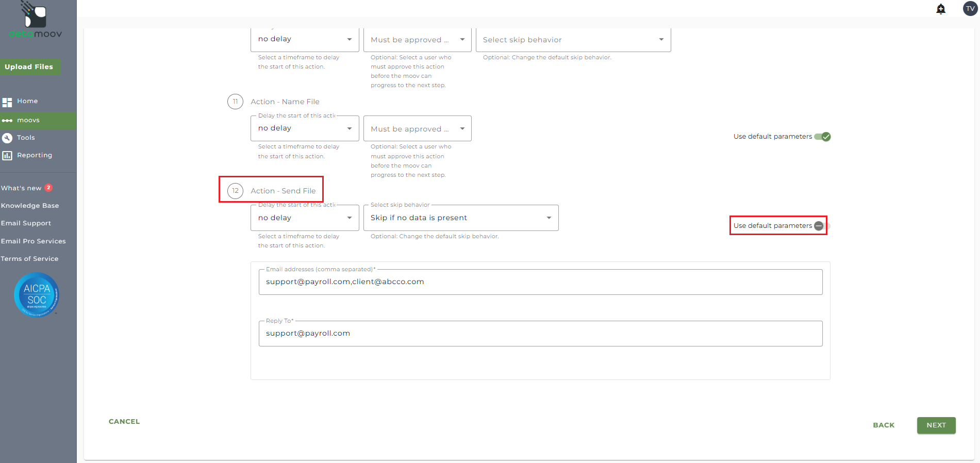Click the AICPA SOC badge

point(37,294)
